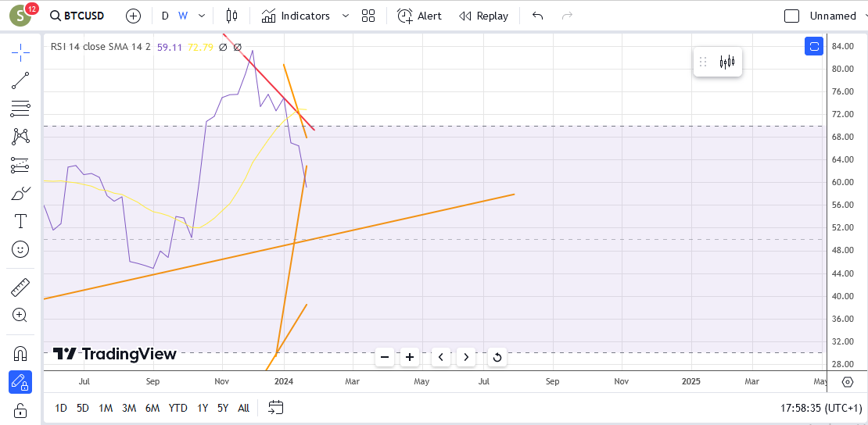868x425 pixels.
Task: Move the chart right with arrow button
Action: pyautogui.click(x=466, y=357)
